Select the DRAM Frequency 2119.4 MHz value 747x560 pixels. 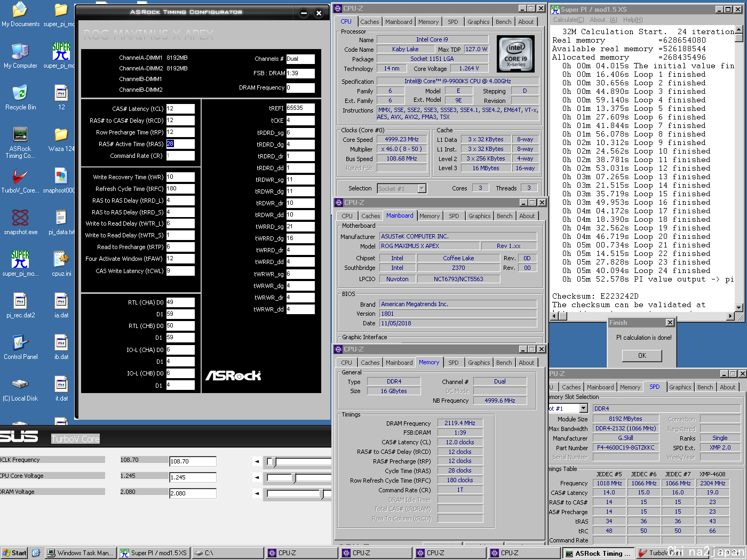coord(460,423)
